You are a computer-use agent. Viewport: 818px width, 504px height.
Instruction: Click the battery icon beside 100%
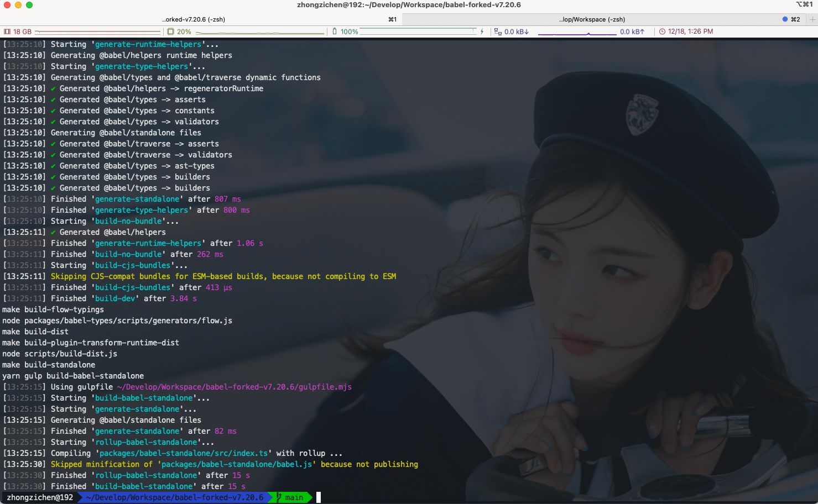[335, 32]
